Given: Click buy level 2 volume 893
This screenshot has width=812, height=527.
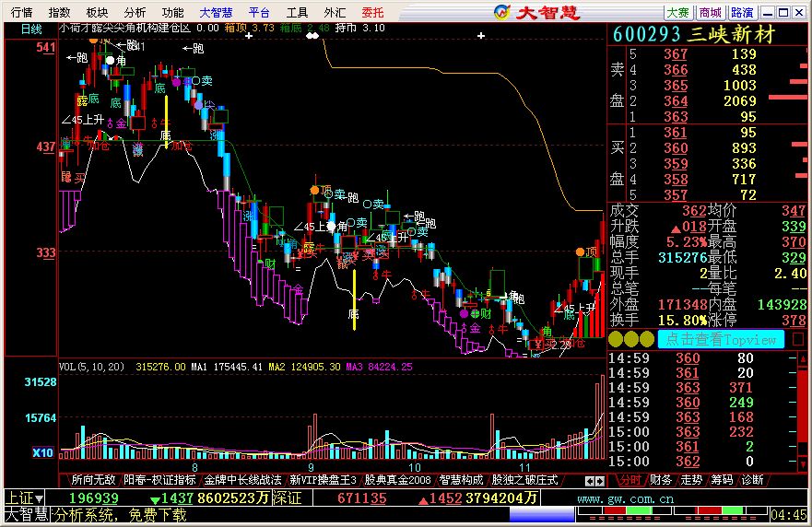Looking at the screenshot, I should click(744, 148).
